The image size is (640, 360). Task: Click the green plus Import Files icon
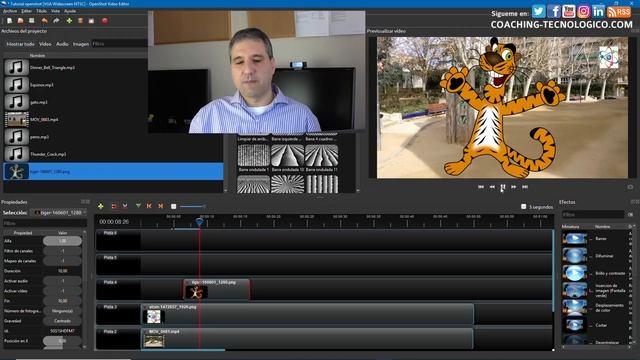[69, 21]
